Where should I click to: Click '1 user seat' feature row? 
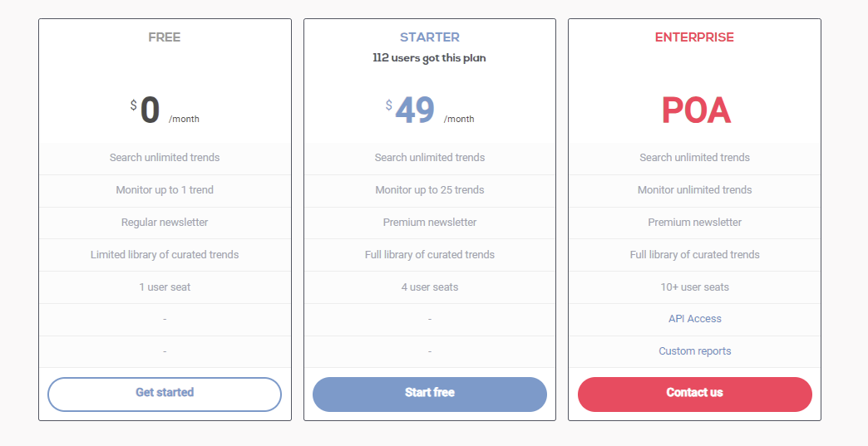coord(165,287)
